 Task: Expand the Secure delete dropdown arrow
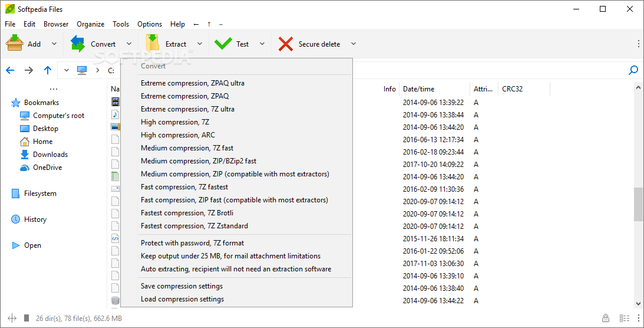point(353,44)
